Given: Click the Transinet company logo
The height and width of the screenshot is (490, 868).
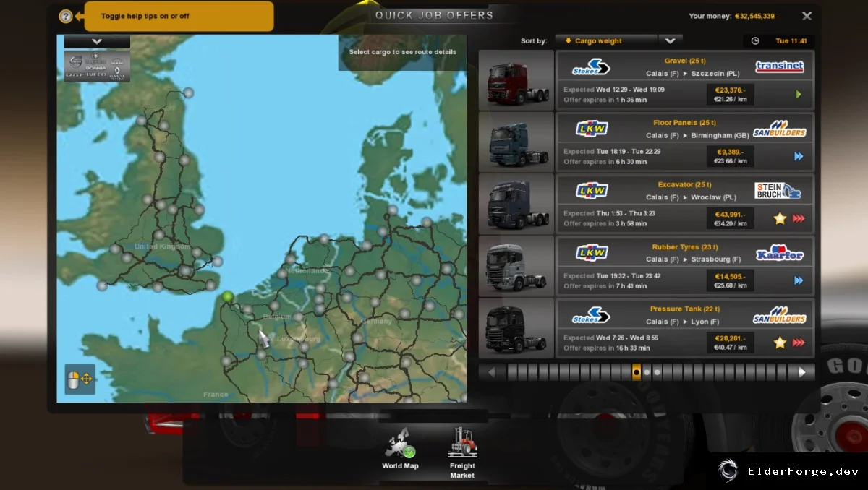Looking at the screenshot, I should tap(780, 66).
